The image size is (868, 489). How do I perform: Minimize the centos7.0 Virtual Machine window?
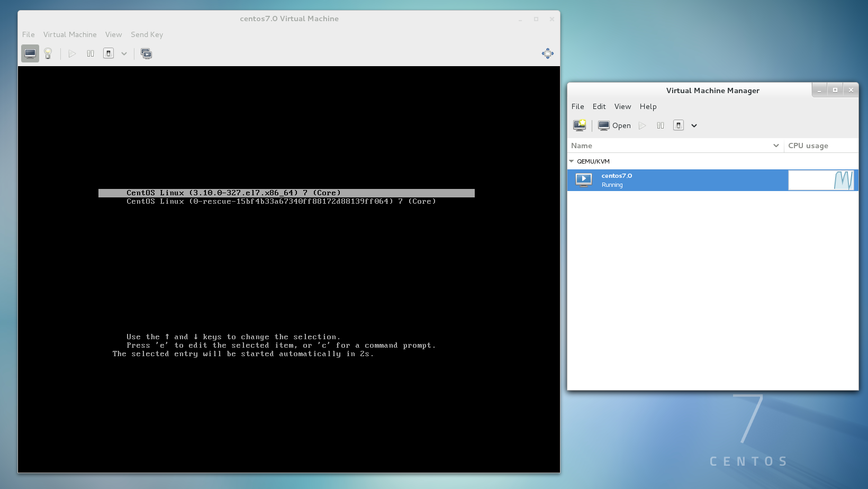pos(520,19)
